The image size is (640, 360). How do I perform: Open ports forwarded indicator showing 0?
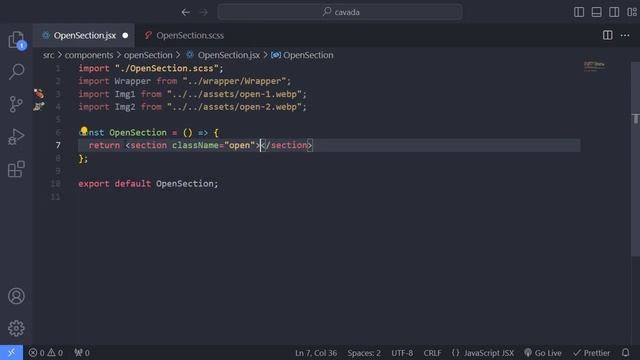[x=82, y=353]
